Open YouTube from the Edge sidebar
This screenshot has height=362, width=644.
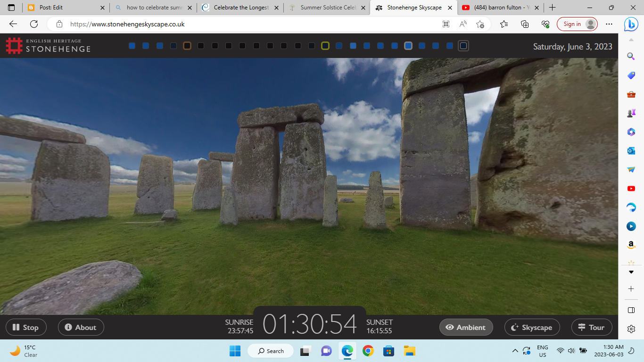631,189
